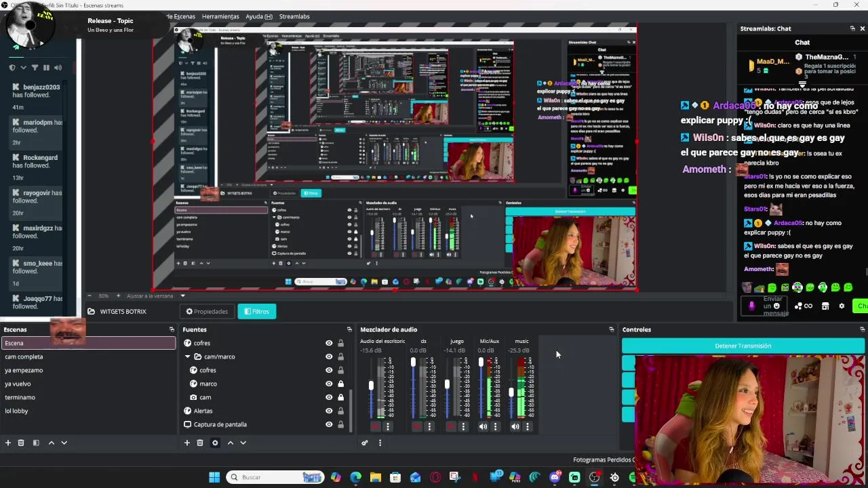Screen dimensions: 868x488
Task: Hide the Captura de pantalla source
Action: [x=329, y=424]
